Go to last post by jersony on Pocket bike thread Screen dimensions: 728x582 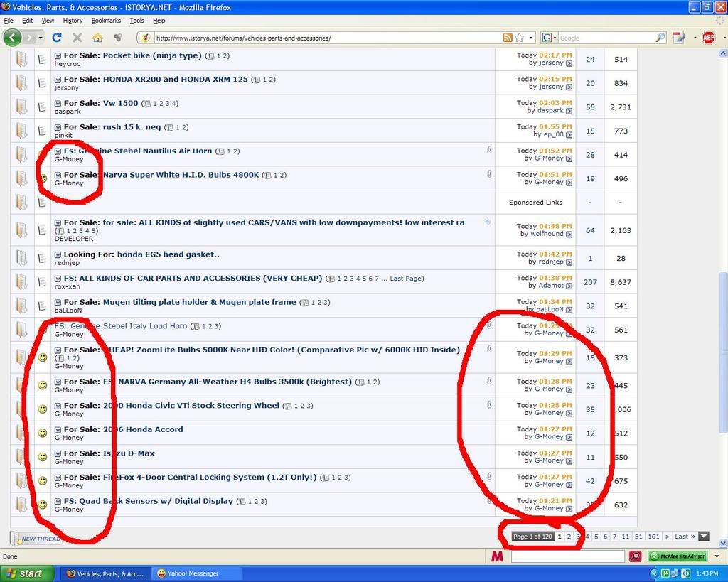[x=569, y=63]
